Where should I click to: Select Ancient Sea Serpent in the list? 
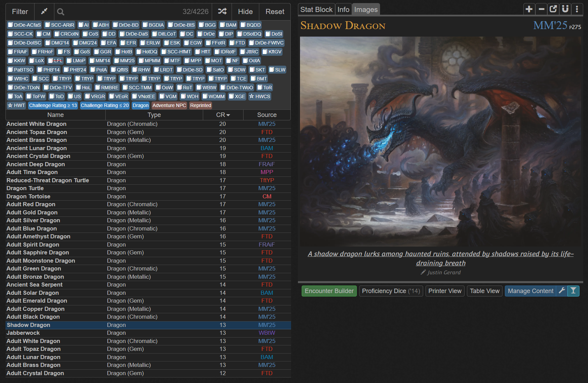point(148,285)
